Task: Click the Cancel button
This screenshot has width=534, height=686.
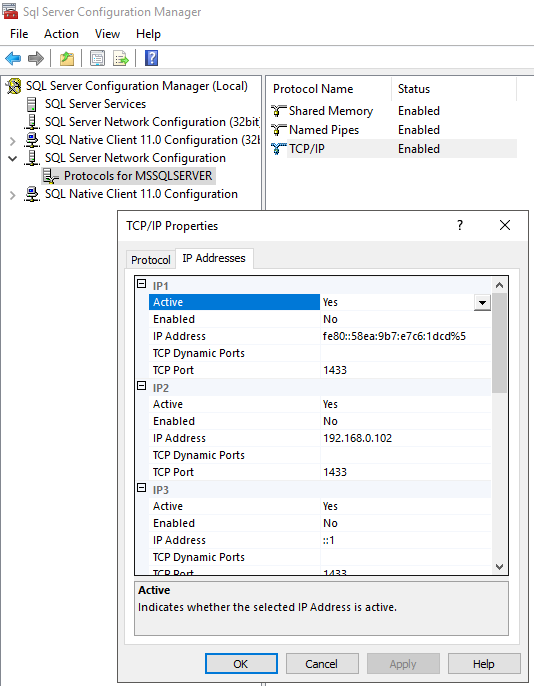Action: 322,664
